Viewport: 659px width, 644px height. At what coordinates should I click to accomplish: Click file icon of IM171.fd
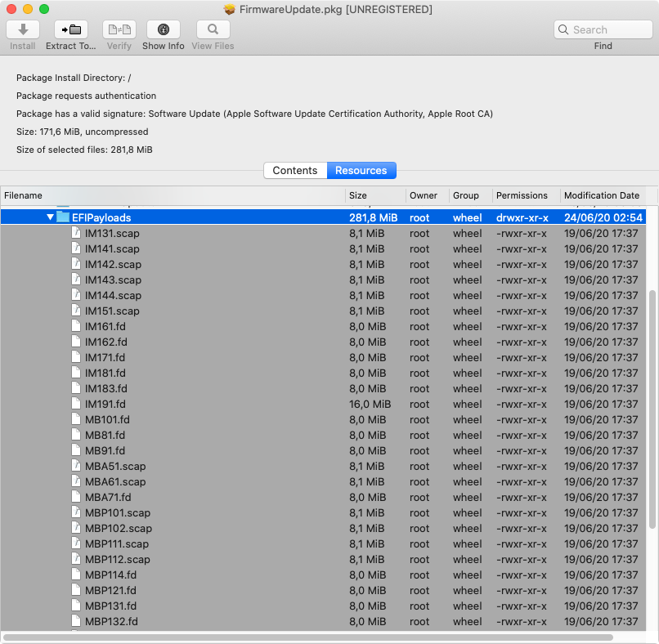76,357
